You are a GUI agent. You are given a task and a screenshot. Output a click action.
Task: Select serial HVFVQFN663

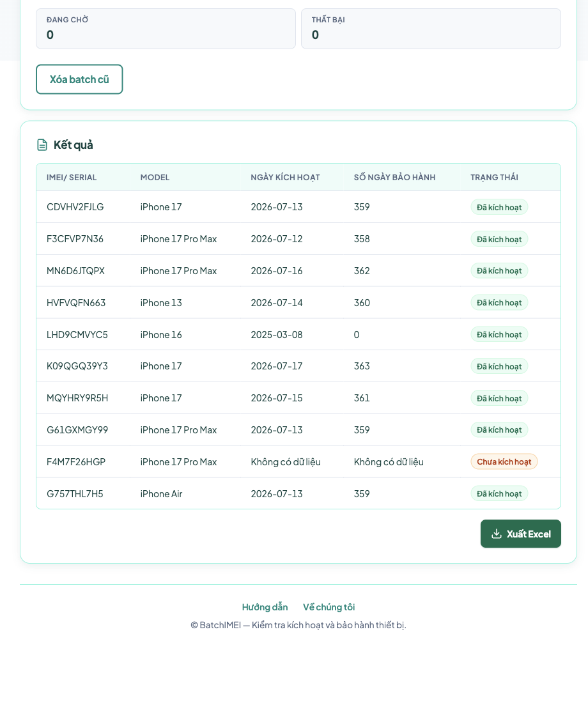coord(76,303)
